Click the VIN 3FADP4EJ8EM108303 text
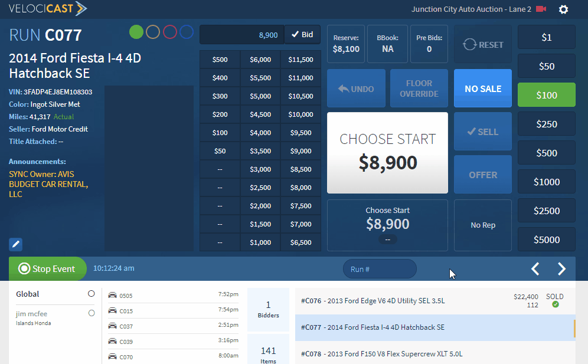Viewport: 588px width, 364px height. tap(51, 92)
